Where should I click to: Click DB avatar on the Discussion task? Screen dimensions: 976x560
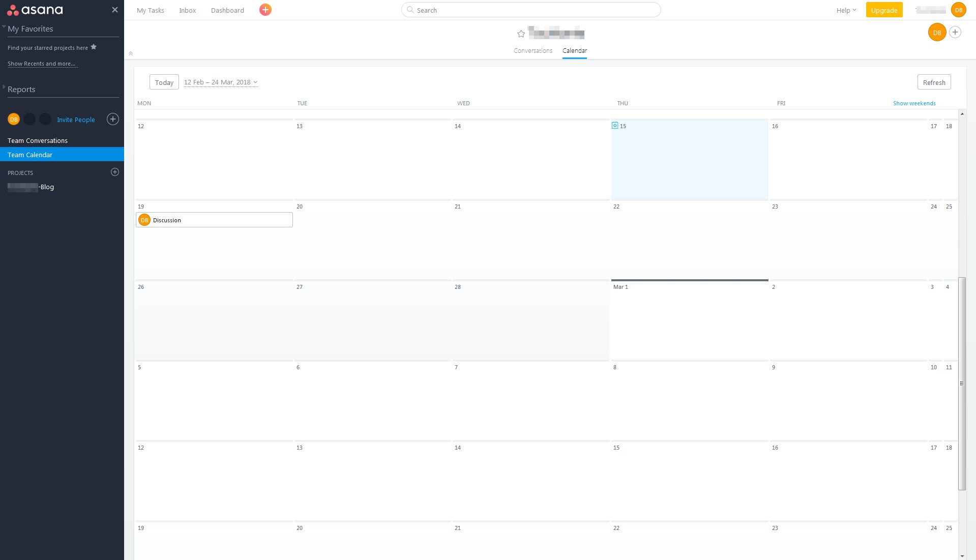coord(144,220)
